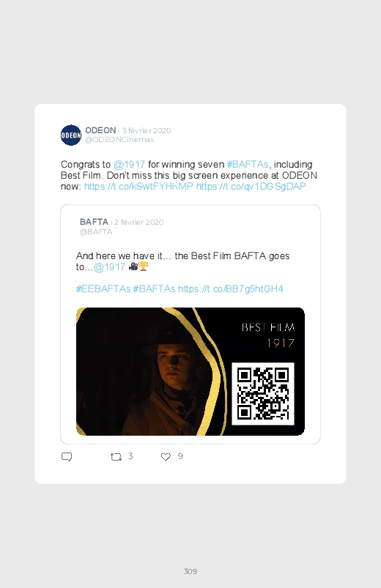Screen dimensions: 381x588
Task: Open the @ODEONCinemas handle
Action: point(119,140)
